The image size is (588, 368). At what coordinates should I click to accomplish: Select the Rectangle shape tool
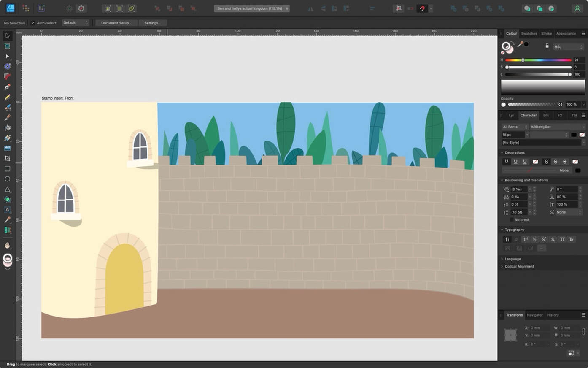coord(7,168)
